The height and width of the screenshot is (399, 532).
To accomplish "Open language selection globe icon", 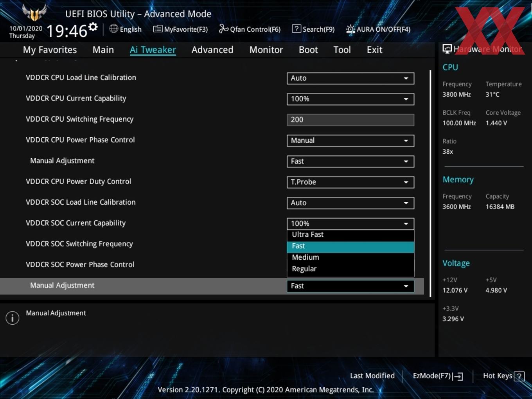I will point(114,29).
